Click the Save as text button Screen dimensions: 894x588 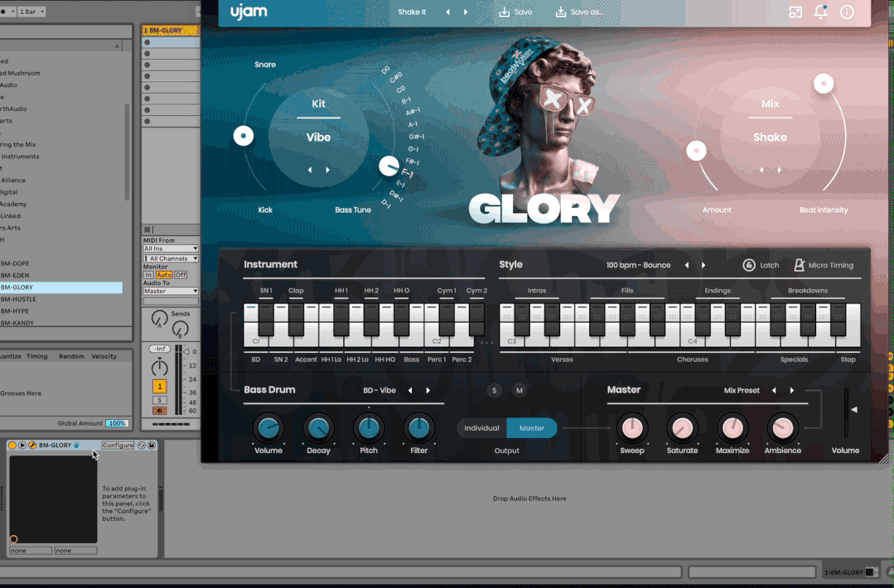point(587,12)
